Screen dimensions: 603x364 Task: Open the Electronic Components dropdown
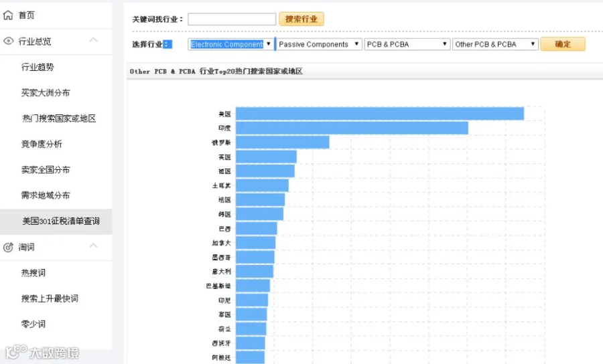click(230, 45)
